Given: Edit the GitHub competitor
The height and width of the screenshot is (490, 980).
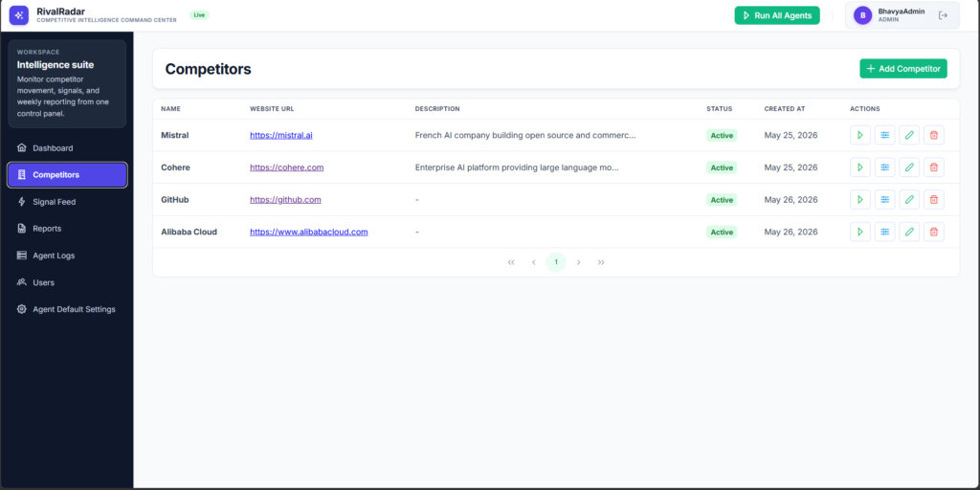Looking at the screenshot, I should click(x=909, y=199).
